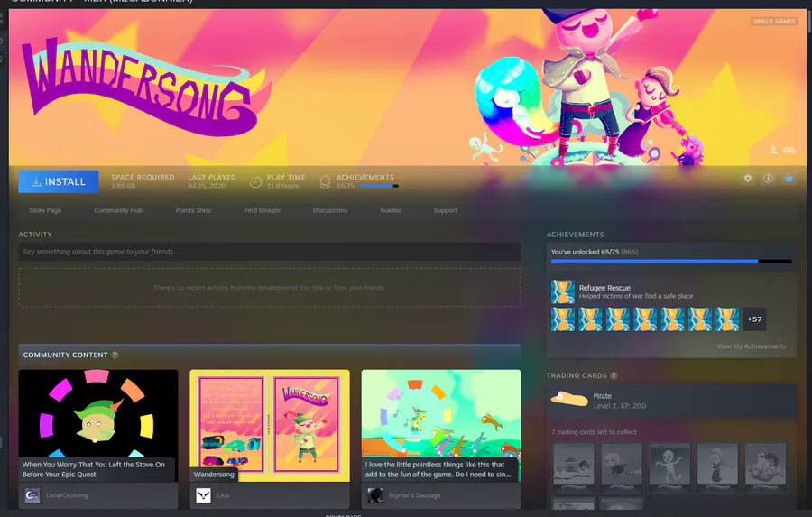
Task: Show the +57 more achievements
Action: [754, 319]
